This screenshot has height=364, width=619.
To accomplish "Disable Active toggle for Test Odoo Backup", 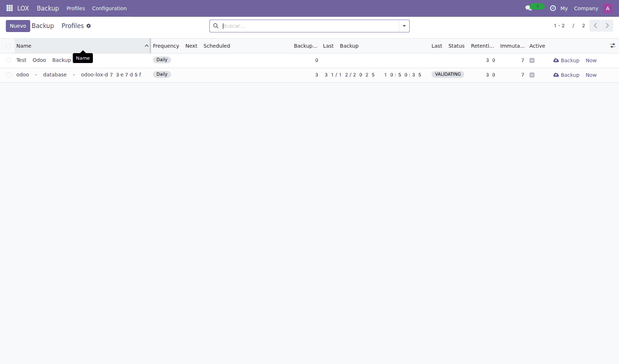I will [532, 60].
